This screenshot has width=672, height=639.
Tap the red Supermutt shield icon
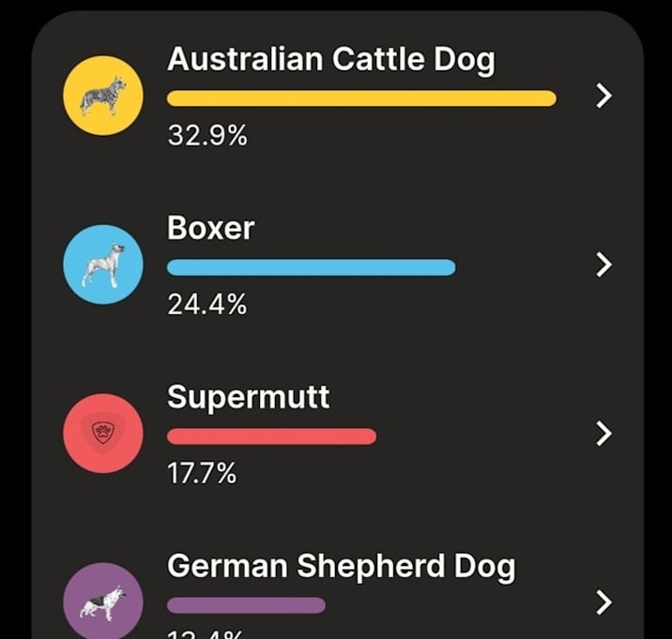(103, 434)
